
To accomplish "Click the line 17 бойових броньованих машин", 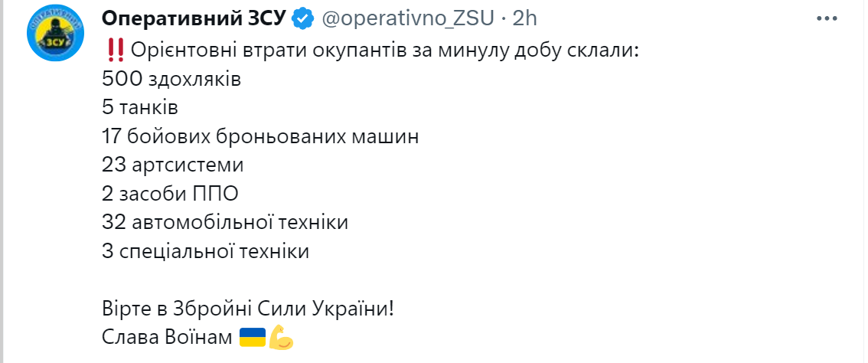I will click(x=260, y=137).
